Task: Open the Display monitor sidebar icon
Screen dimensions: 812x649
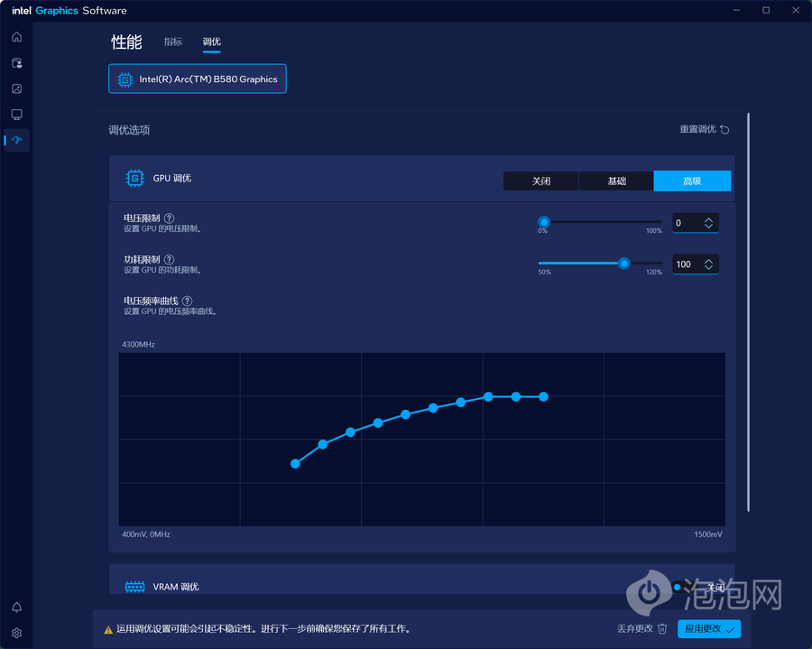Action: tap(16, 115)
